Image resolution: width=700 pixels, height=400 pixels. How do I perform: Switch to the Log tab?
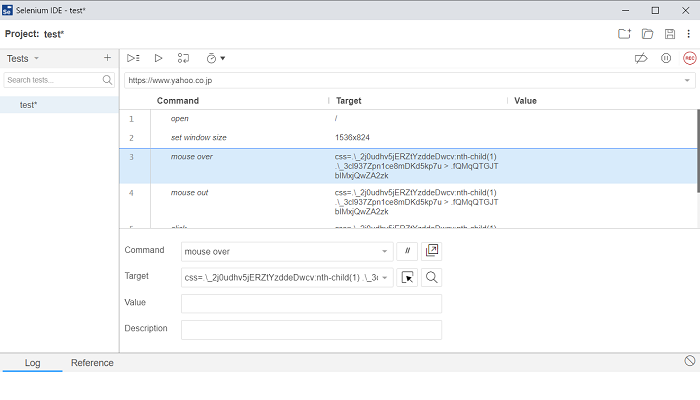point(32,363)
